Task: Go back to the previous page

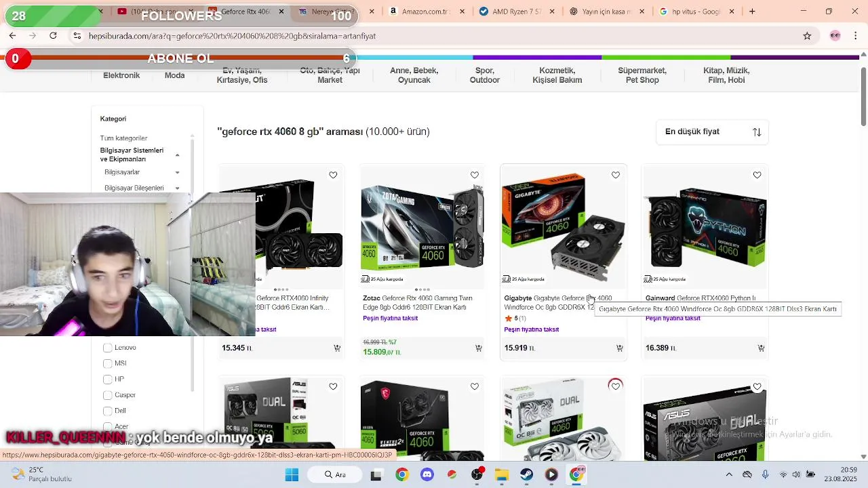Action: click(12, 35)
